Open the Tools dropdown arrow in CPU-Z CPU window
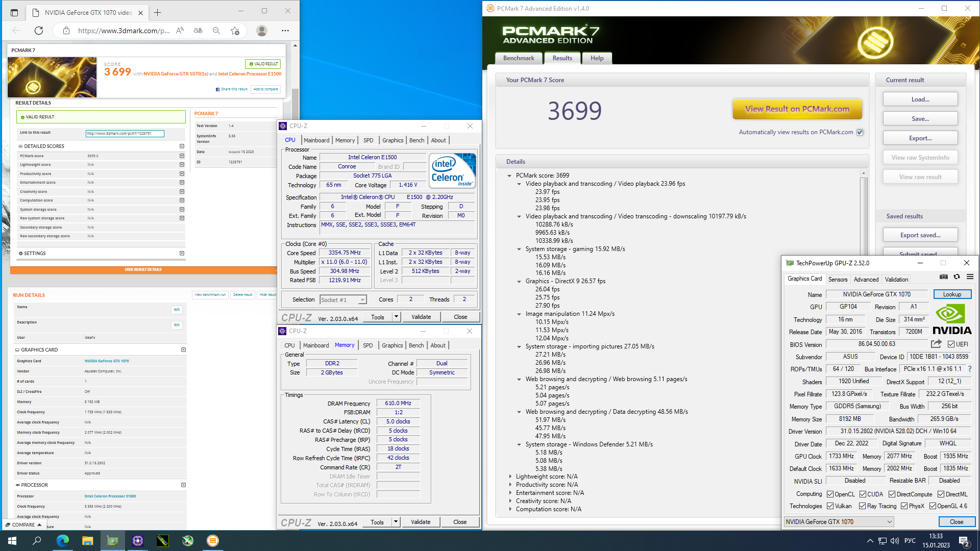This screenshot has width=980, height=551. 396,317
